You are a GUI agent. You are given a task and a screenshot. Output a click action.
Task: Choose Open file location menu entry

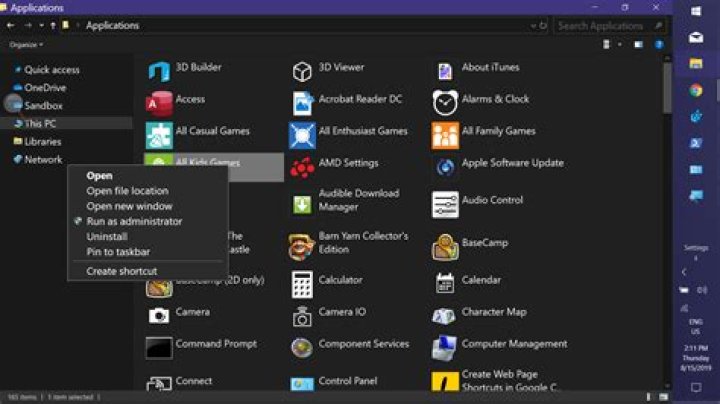127,191
